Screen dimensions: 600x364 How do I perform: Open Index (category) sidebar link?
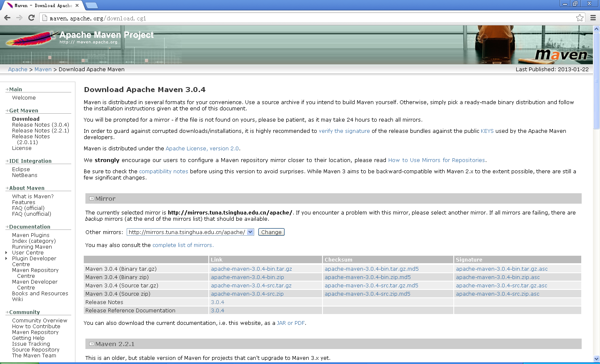pyautogui.click(x=34, y=241)
